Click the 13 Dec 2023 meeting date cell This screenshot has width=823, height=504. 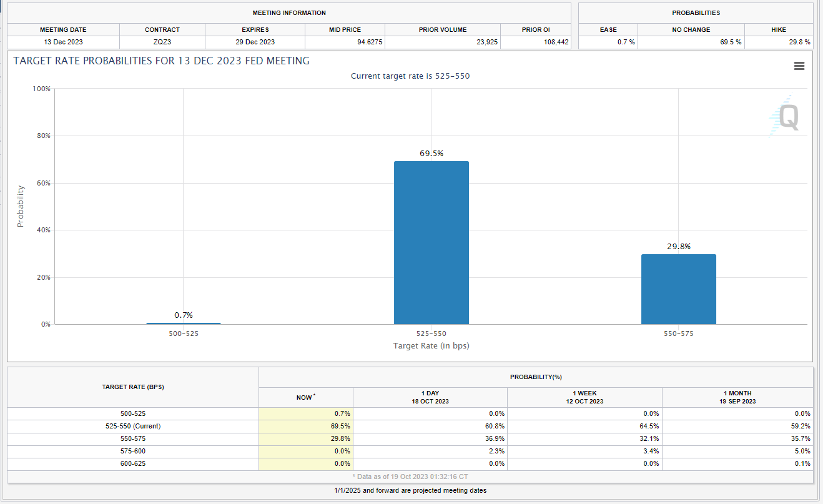click(63, 42)
